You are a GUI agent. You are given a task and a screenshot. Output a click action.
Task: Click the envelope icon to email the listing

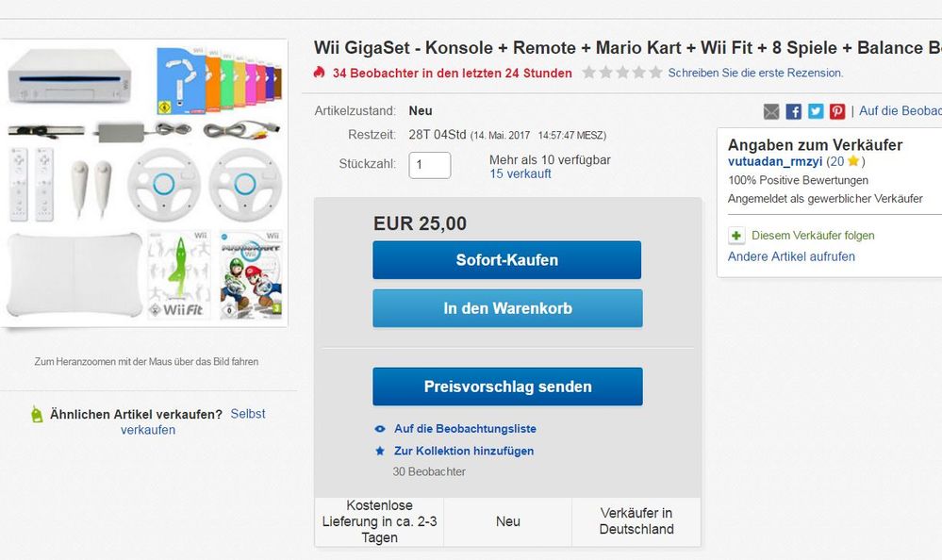pyautogui.click(x=771, y=111)
